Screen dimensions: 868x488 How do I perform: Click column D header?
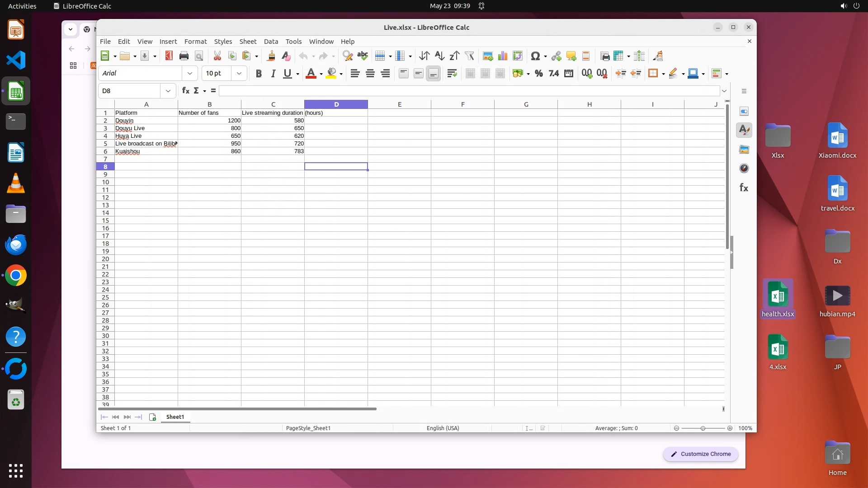point(336,104)
